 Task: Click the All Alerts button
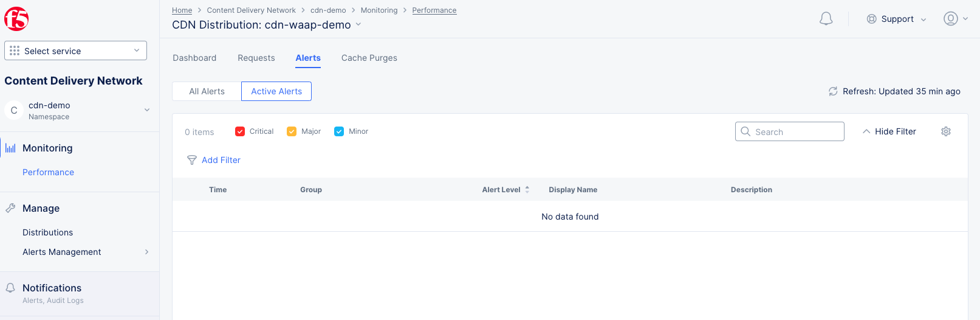click(x=207, y=91)
